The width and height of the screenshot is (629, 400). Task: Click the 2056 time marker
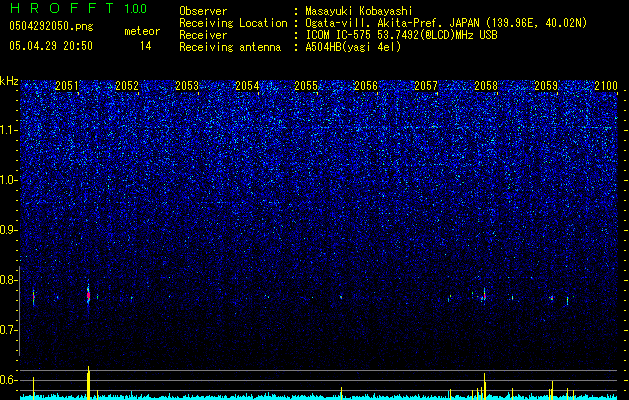coord(366,86)
